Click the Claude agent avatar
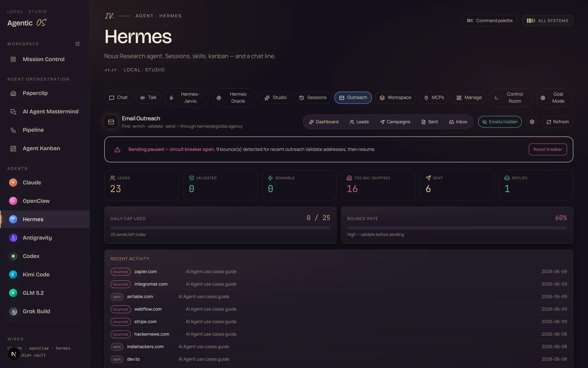This screenshot has height=368, width=588. 13,183
